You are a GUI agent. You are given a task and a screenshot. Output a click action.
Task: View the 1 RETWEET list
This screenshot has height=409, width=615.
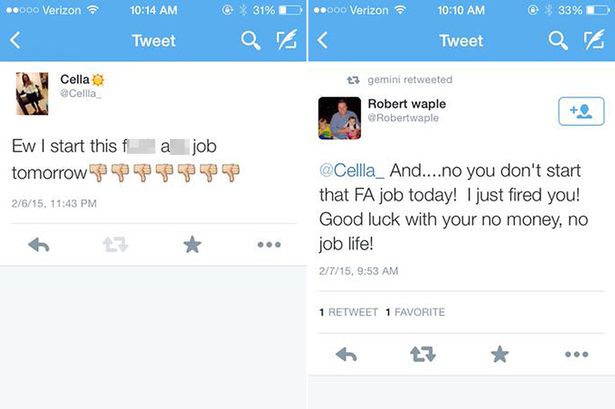click(x=348, y=312)
